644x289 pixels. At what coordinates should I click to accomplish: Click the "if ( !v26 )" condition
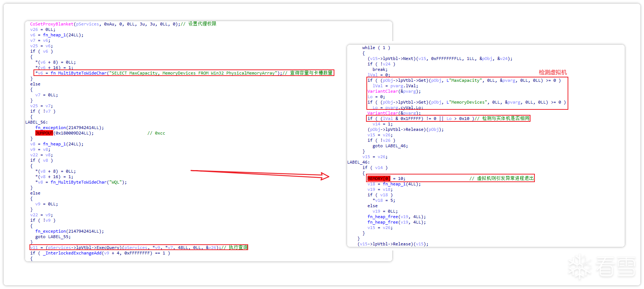coord(381,140)
